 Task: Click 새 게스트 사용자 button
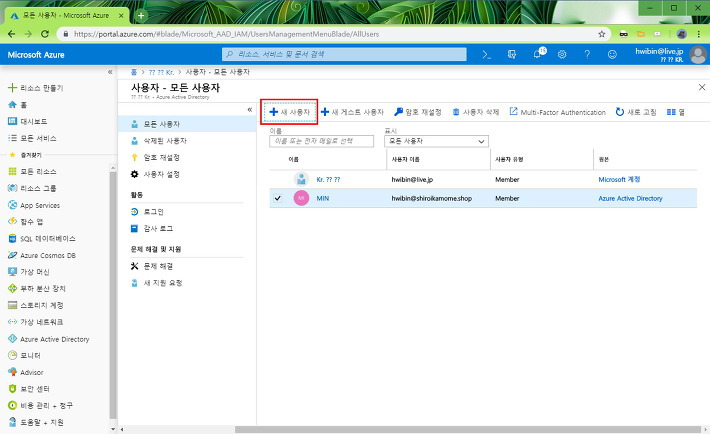[352, 112]
